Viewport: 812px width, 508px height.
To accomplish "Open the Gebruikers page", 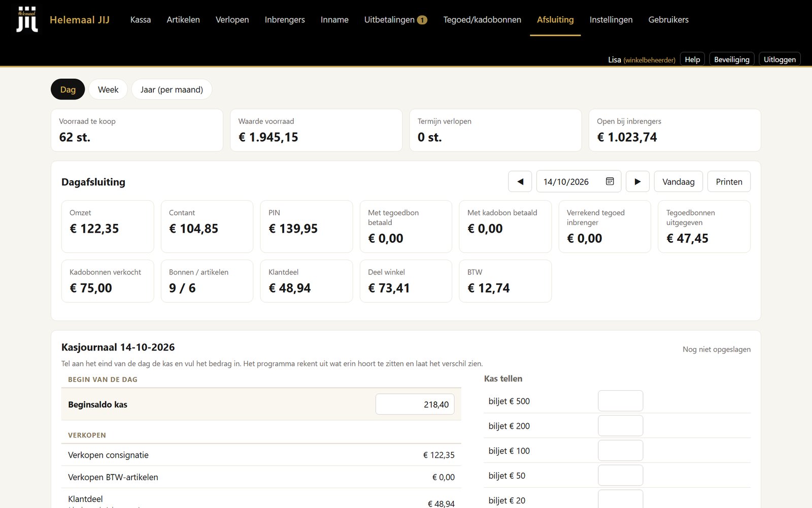I will pyautogui.click(x=668, y=20).
